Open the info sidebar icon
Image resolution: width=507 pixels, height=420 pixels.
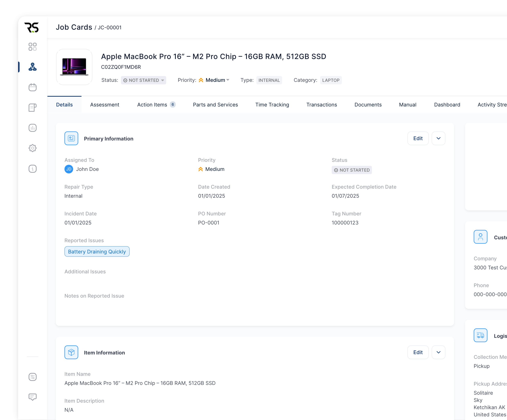click(32, 169)
